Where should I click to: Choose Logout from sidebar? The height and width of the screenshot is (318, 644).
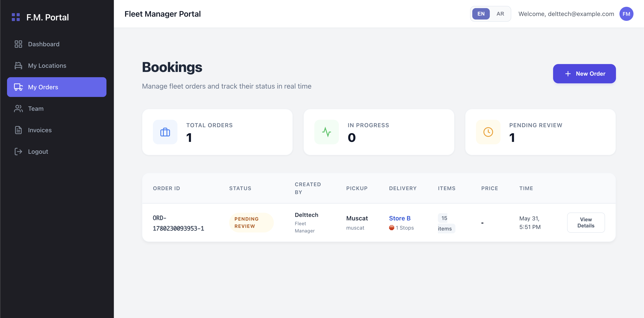click(x=57, y=152)
